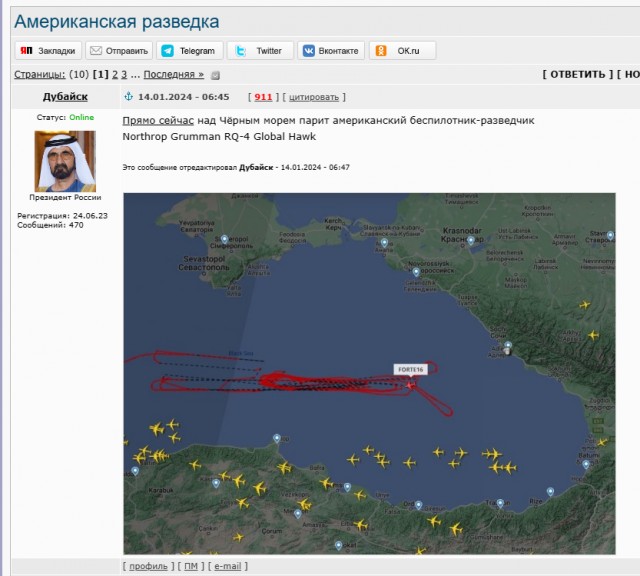640x576 pixels.
Task: Click the Black Sea map label
Action: [x=241, y=353]
